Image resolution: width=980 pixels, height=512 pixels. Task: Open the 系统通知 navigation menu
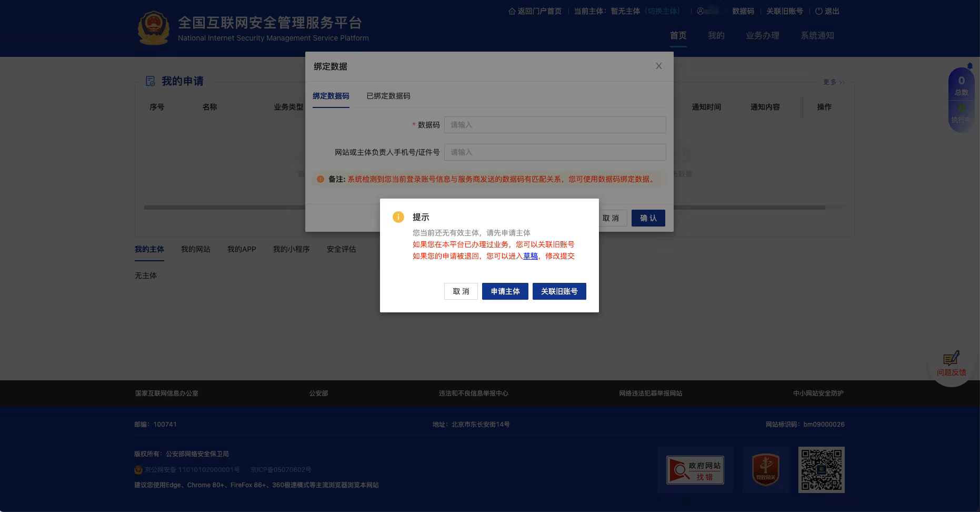pos(817,35)
